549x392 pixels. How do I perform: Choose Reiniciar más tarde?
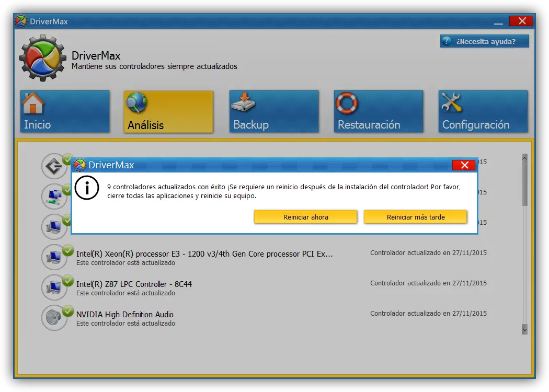415,217
